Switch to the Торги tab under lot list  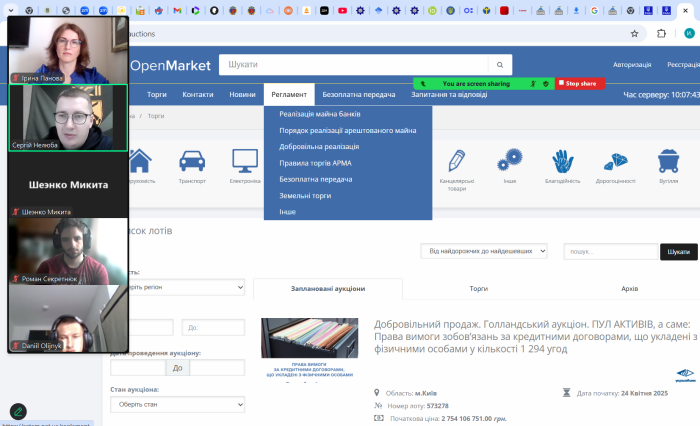479,288
